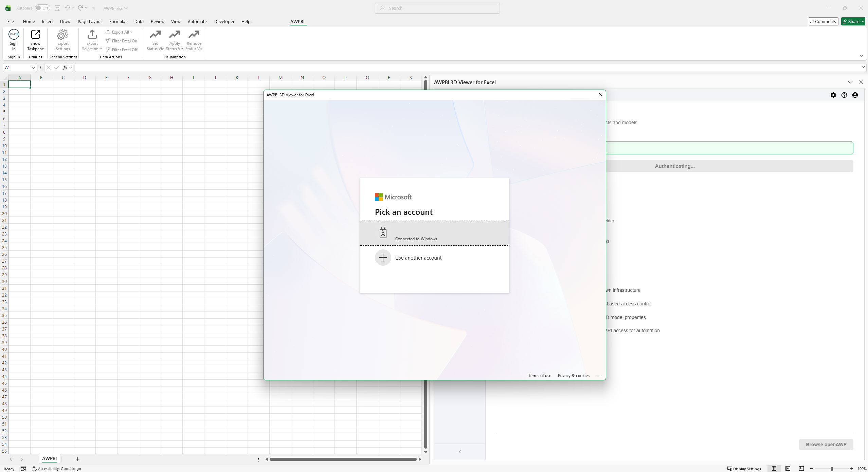Switch to Page Break Preview icon

coord(801,469)
